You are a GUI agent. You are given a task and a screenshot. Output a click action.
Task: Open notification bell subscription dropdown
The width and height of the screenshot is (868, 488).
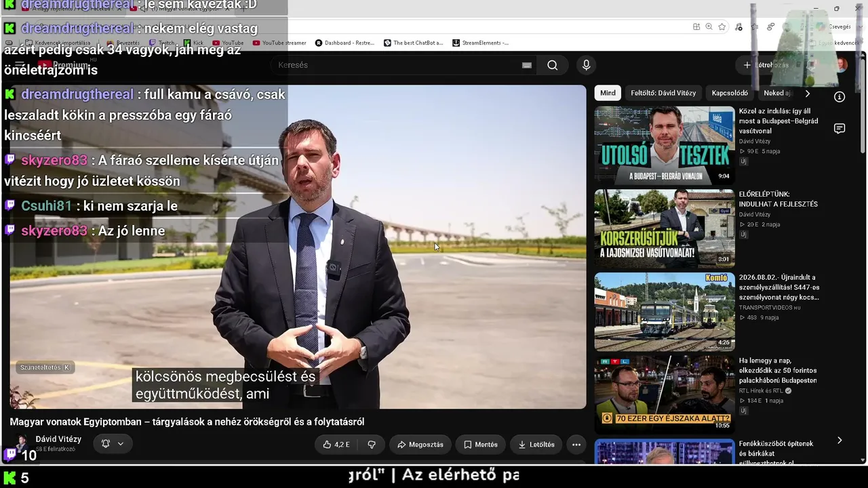113,444
